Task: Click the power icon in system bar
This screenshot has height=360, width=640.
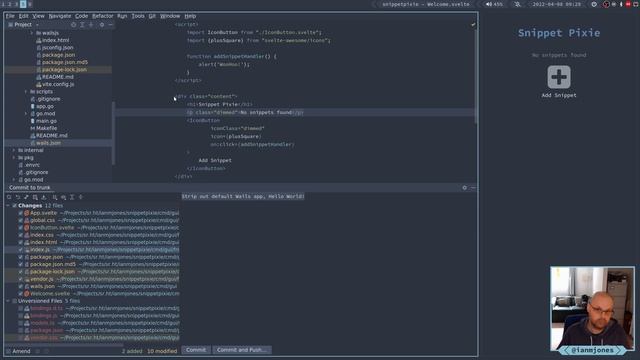Action: tap(594, 4)
